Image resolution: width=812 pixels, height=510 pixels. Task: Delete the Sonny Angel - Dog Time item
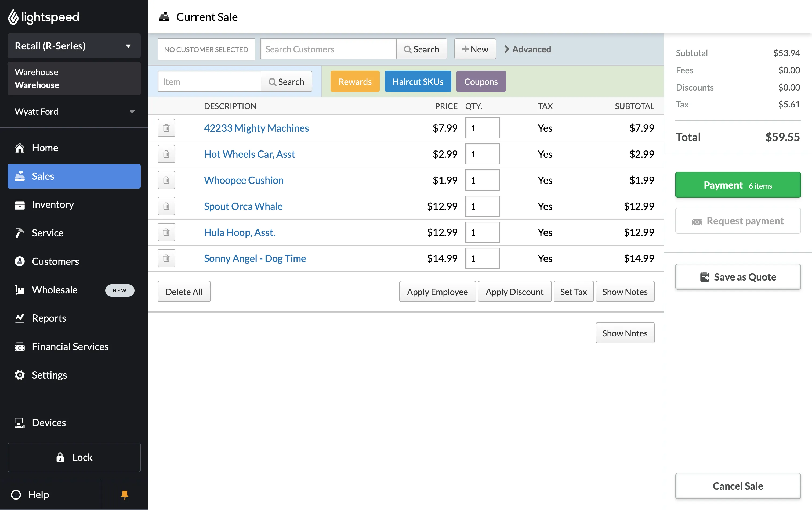coord(166,258)
